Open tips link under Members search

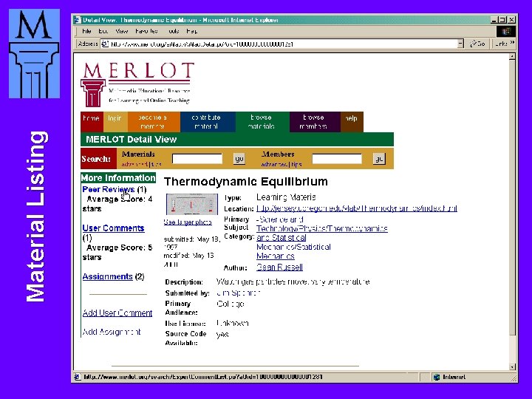tap(296, 165)
